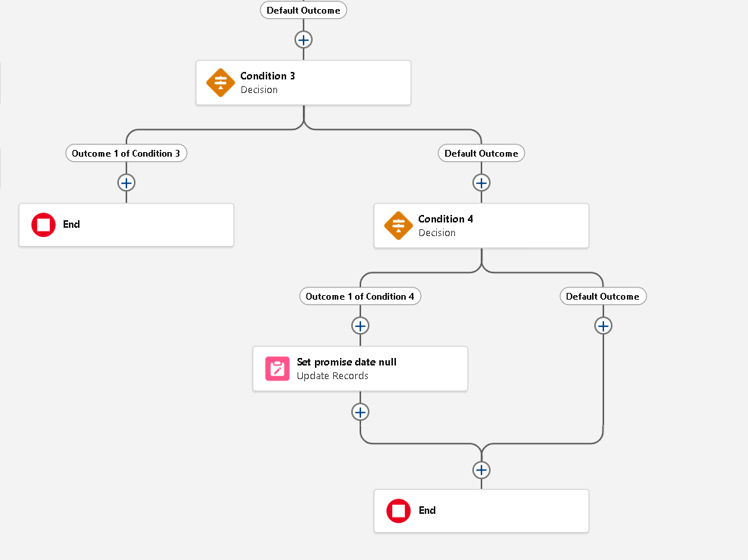Add element directly above Condition 4

click(x=482, y=182)
